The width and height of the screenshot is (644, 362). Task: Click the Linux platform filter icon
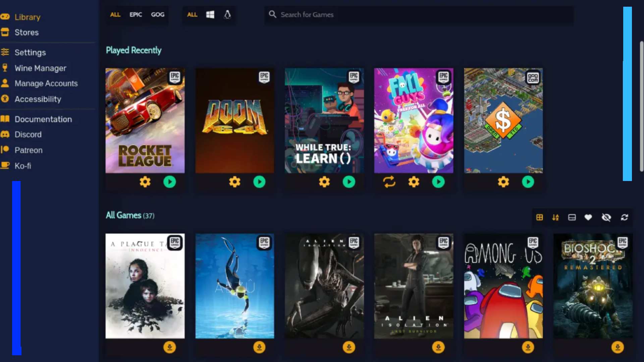(x=227, y=15)
